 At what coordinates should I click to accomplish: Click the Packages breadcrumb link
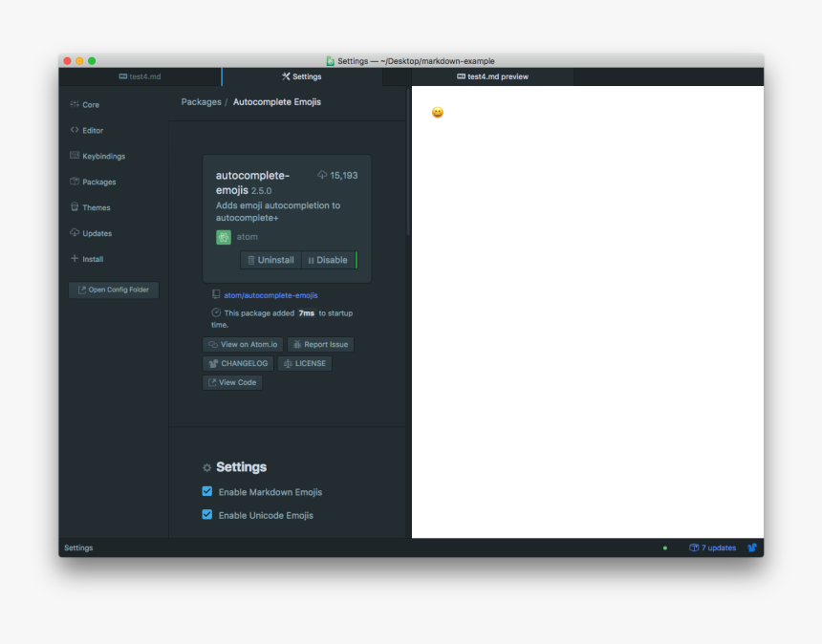click(x=202, y=102)
